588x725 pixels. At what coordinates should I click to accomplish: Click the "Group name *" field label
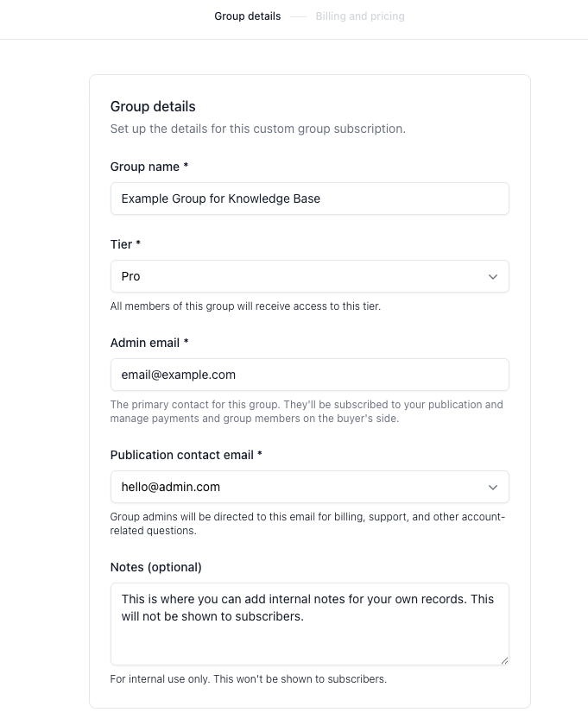(149, 167)
